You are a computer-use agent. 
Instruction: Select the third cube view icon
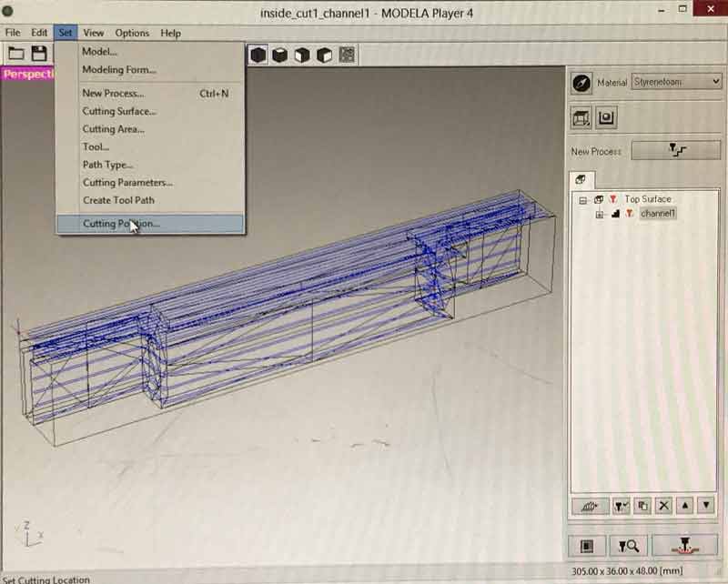302,55
